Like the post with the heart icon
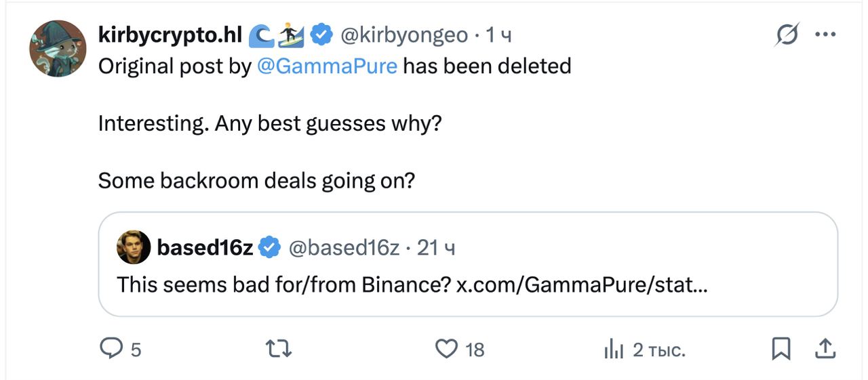Image resolution: width=868 pixels, height=380 pixels. pyautogui.click(x=446, y=349)
